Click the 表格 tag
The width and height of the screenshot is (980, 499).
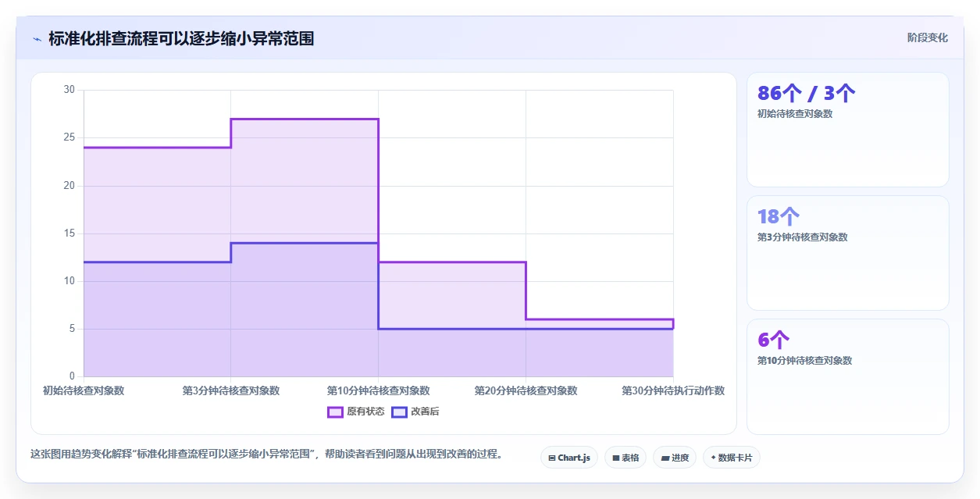pyautogui.click(x=625, y=458)
